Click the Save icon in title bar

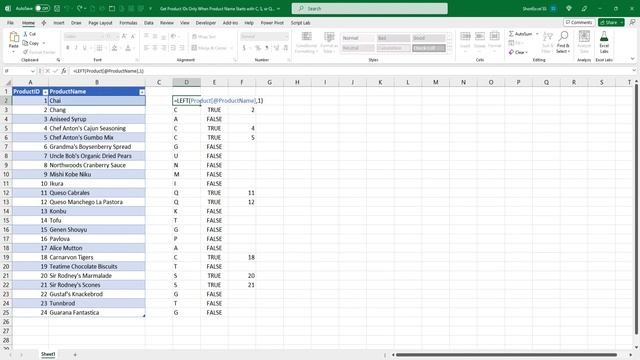pos(57,8)
